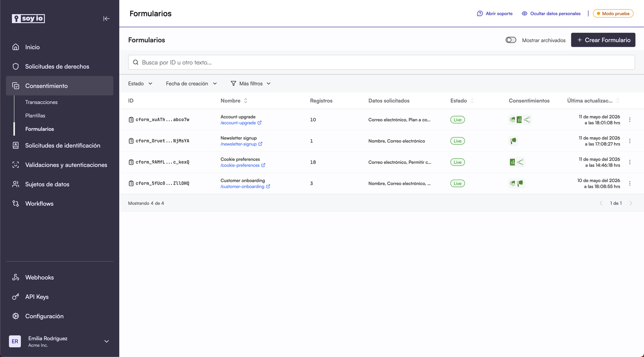Select Formularios submenu item
The image size is (644, 357).
pos(39,129)
